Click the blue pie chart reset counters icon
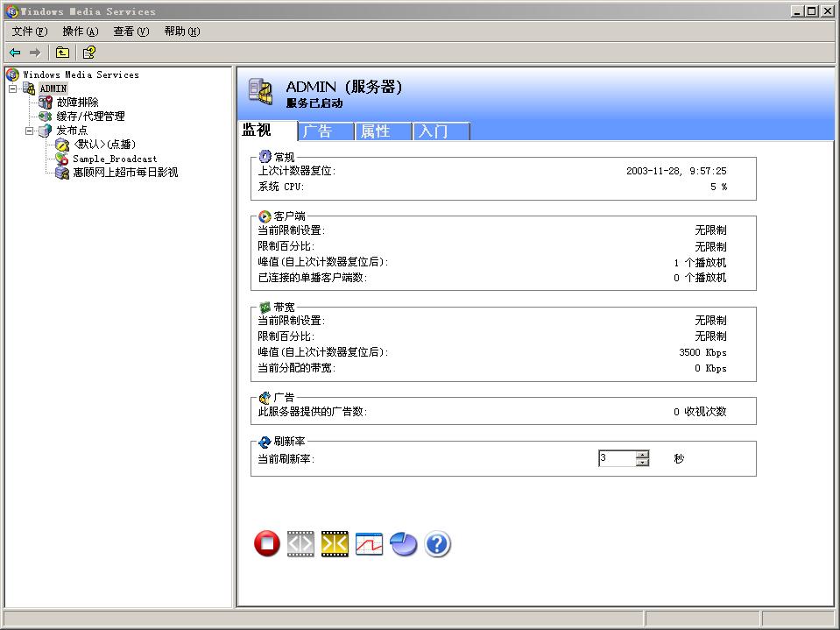 click(404, 544)
